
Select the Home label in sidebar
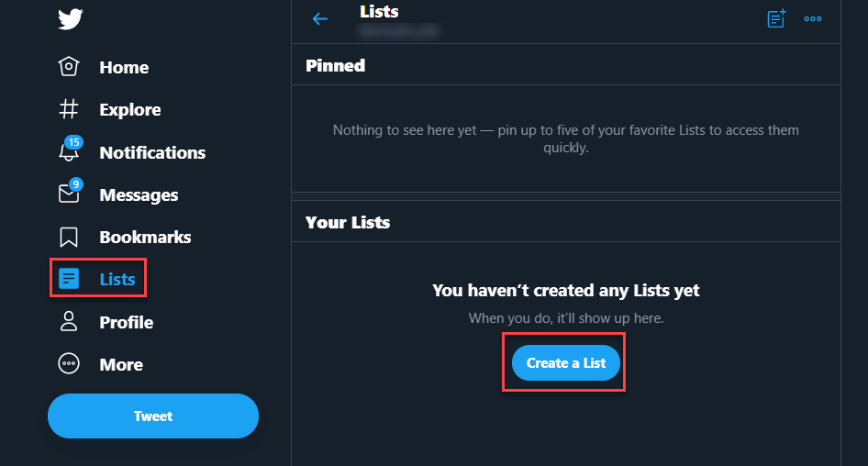124,67
